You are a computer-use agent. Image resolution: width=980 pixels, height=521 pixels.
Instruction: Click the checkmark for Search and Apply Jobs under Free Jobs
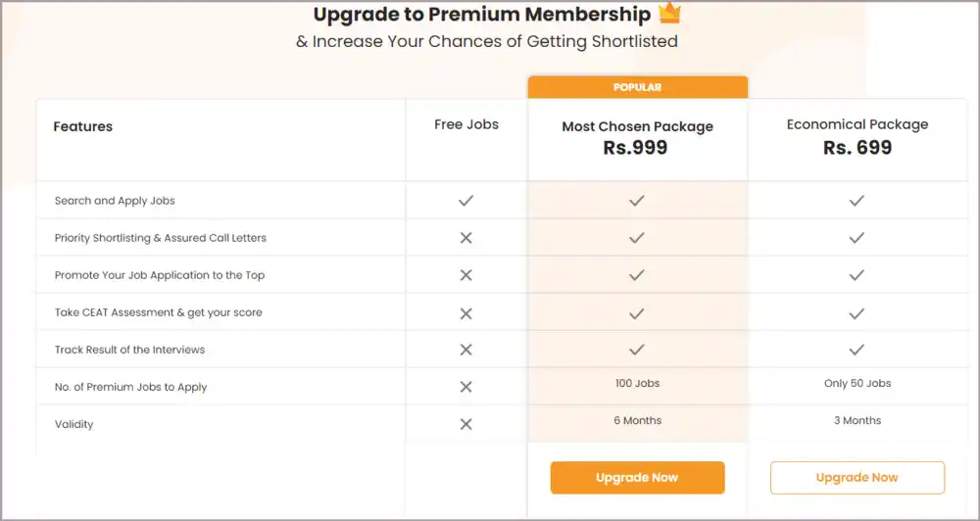[466, 201]
